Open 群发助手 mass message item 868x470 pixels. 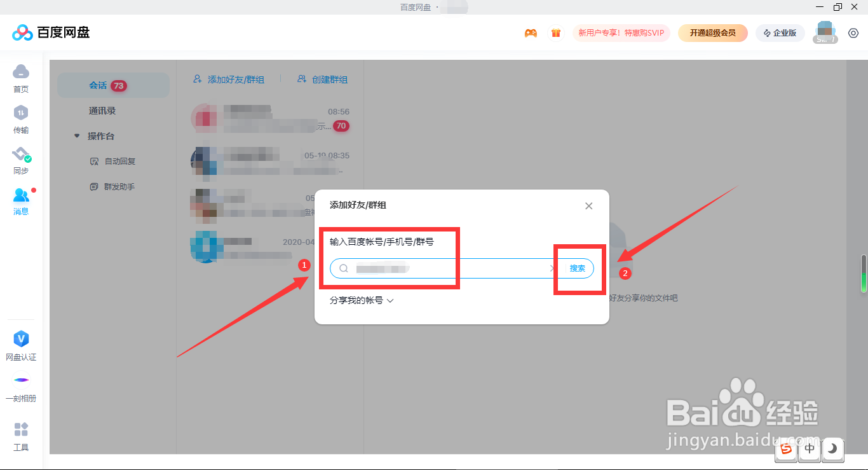pos(113,187)
